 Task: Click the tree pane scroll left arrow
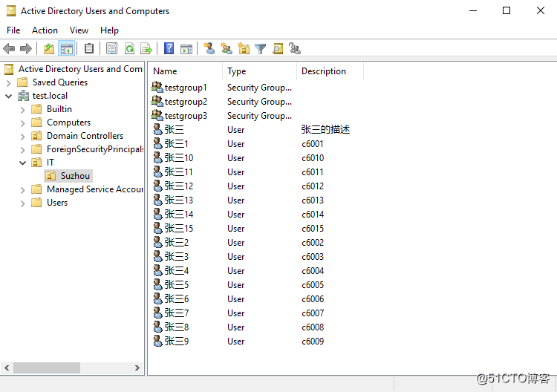tap(7, 367)
